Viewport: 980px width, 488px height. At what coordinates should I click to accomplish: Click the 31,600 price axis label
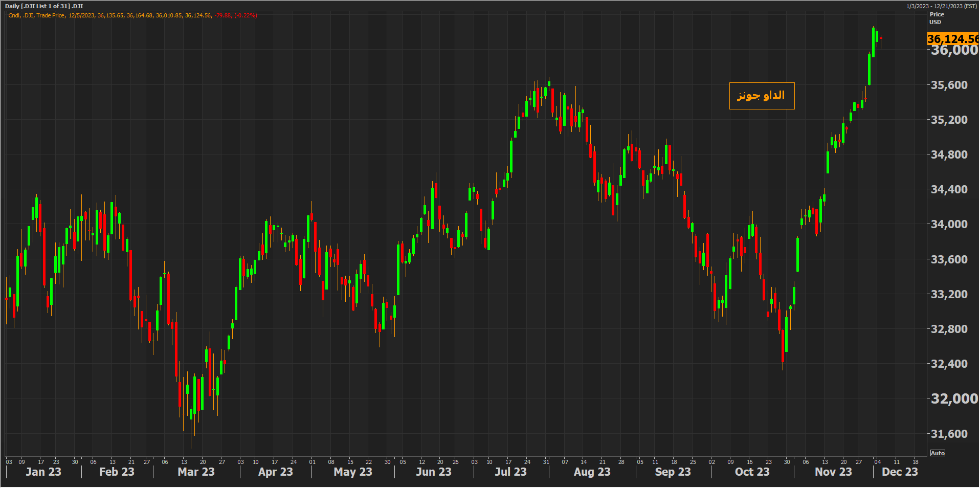coord(949,434)
